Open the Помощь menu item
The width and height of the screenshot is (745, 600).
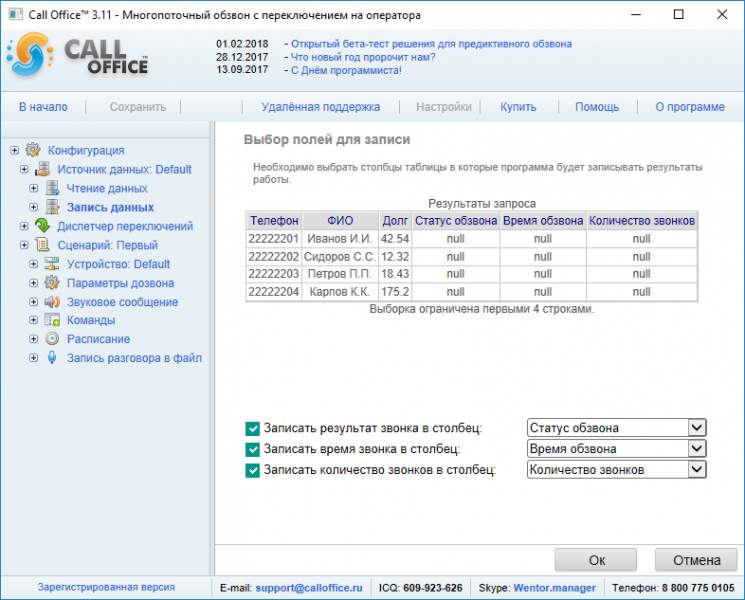pyautogui.click(x=597, y=107)
